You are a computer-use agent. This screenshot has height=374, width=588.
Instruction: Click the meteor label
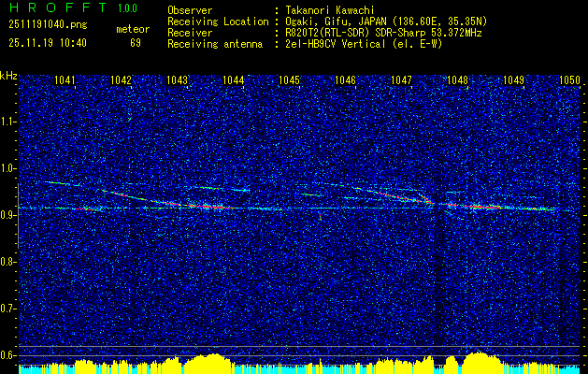pos(133,29)
